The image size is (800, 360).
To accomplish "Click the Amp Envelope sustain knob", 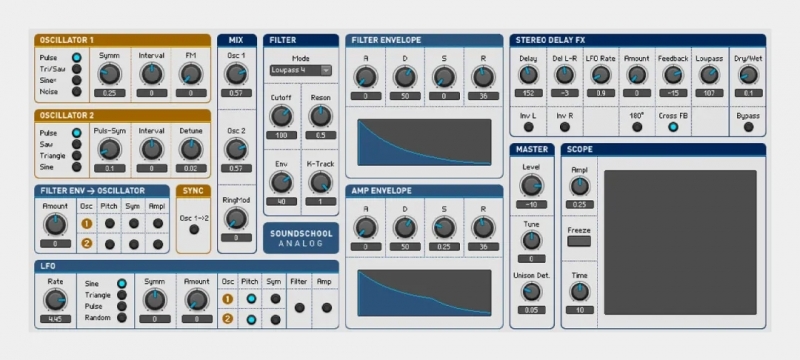I will (x=444, y=227).
